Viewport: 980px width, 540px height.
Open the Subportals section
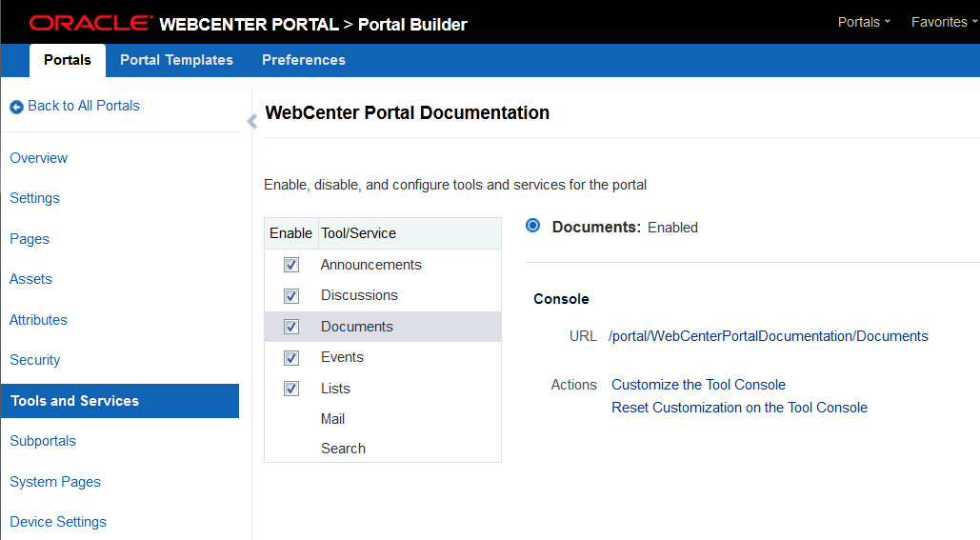point(43,441)
